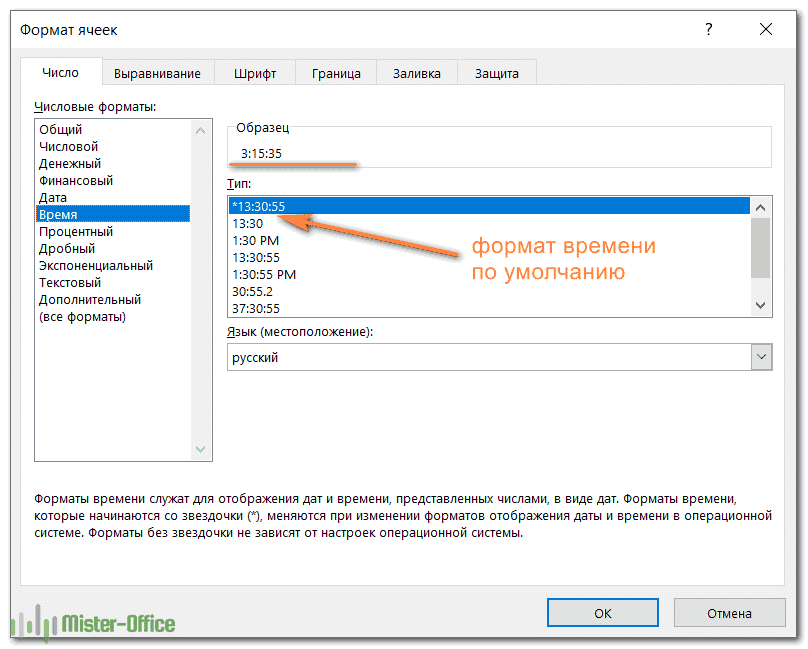Select the Числовой format

pyautogui.click(x=113, y=147)
